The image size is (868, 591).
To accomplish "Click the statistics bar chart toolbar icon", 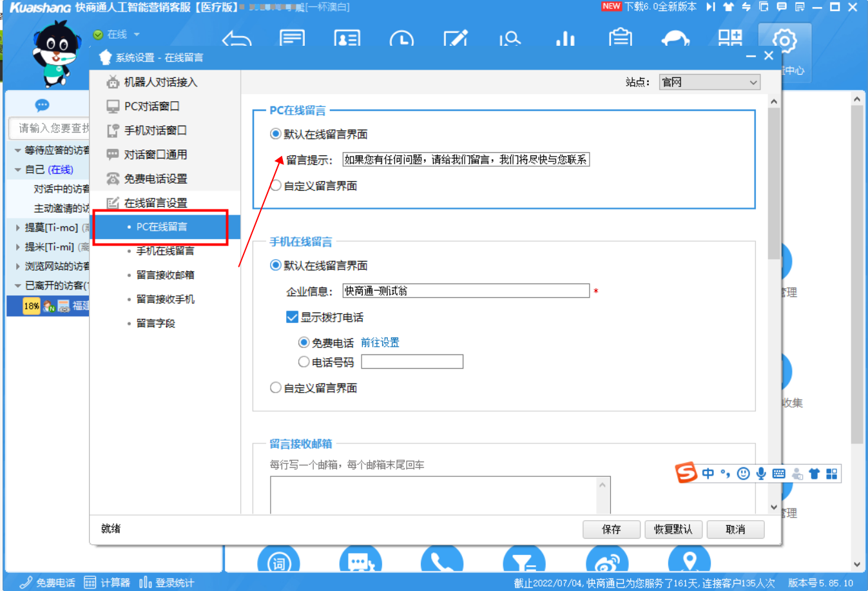I will tap(565, 39).
